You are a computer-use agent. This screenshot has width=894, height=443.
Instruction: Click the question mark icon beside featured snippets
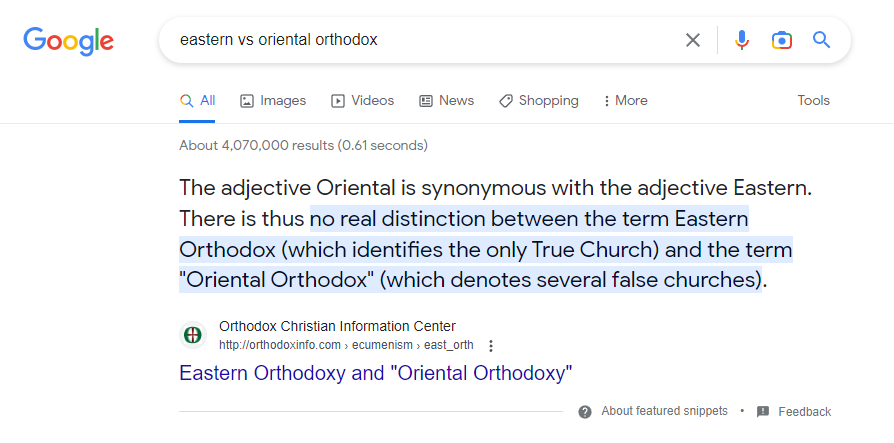coord(584,412)
